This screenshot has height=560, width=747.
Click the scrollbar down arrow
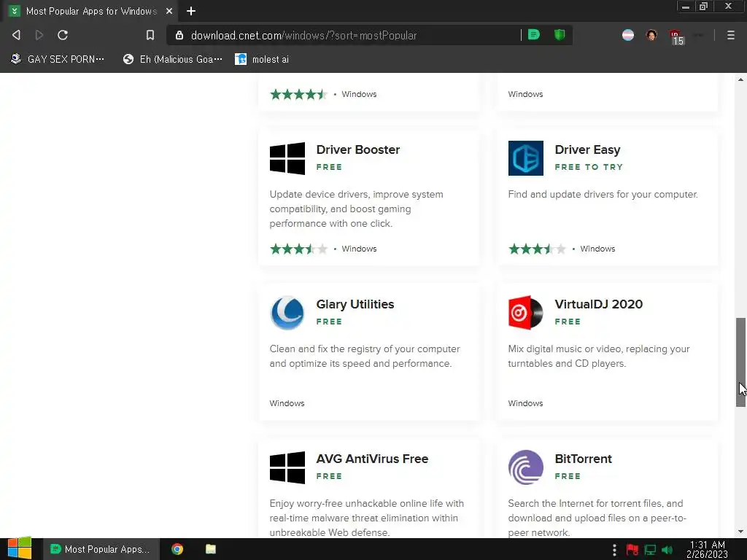740,532
